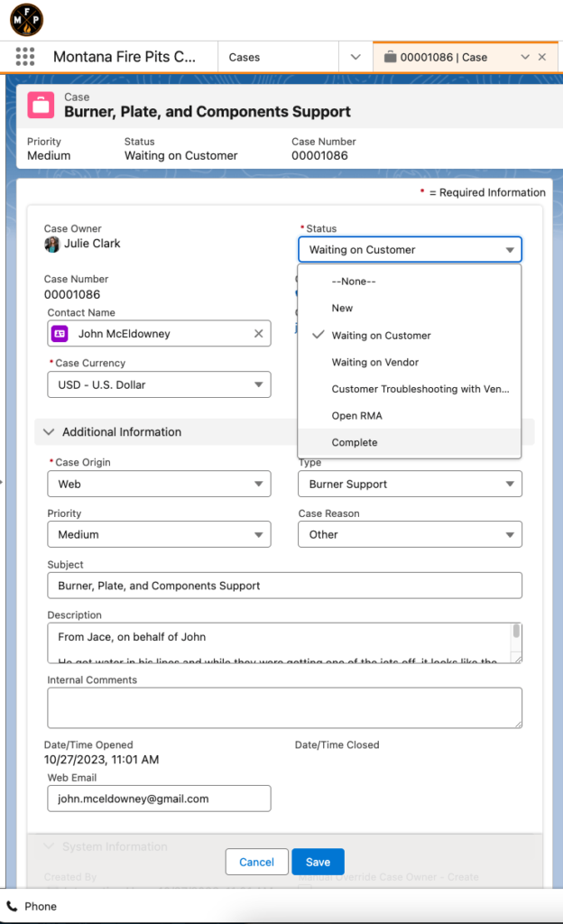Cancel editing the case

coord(257,862)
